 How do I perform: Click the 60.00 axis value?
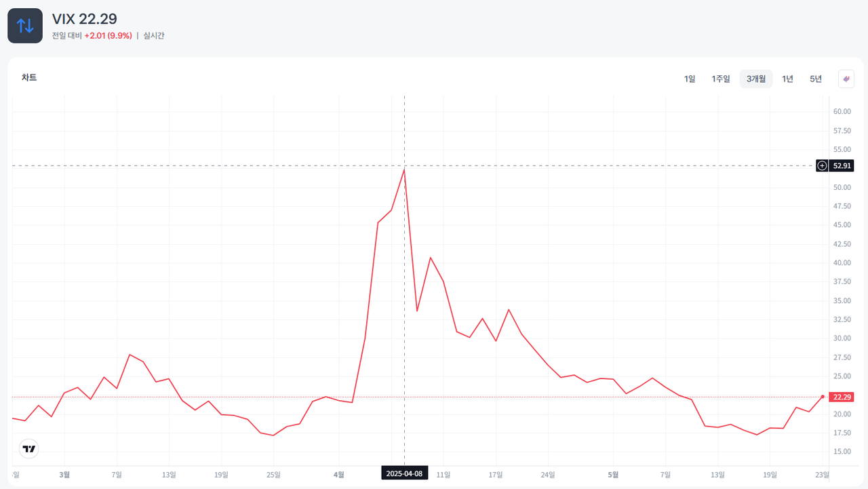(842, 111)
